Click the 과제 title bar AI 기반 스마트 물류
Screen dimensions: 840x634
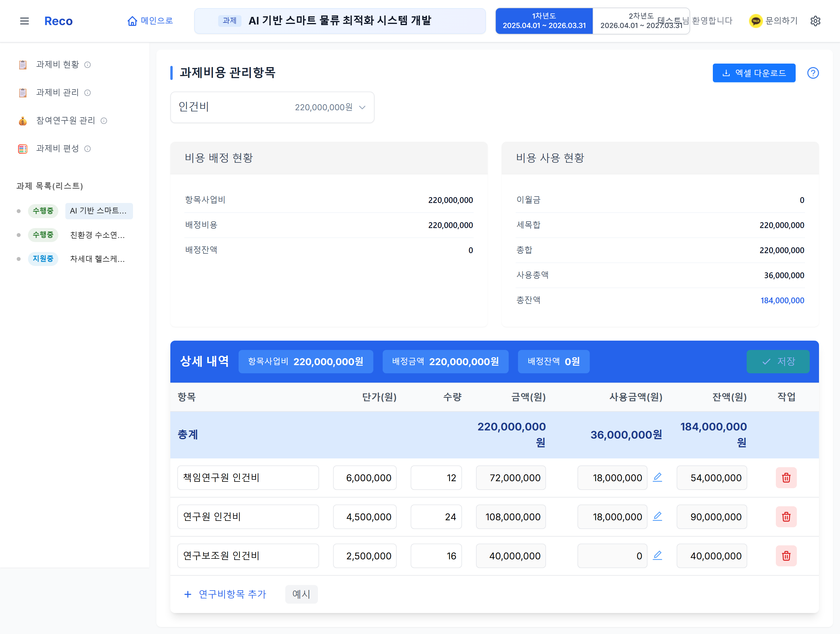pos(340,21)
